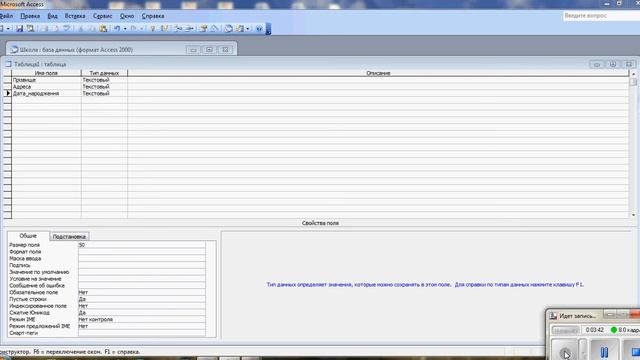Viewport: 640px width, 360px height.
Task: Open Access Help with the question mark icon
Action: pyautogui.click(x=259, y=29)
